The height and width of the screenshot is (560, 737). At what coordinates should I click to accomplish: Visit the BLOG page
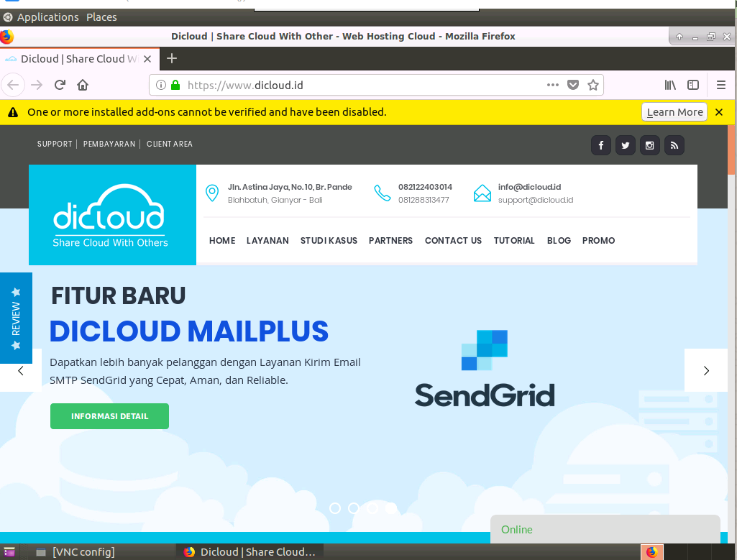tap(559, 241)
